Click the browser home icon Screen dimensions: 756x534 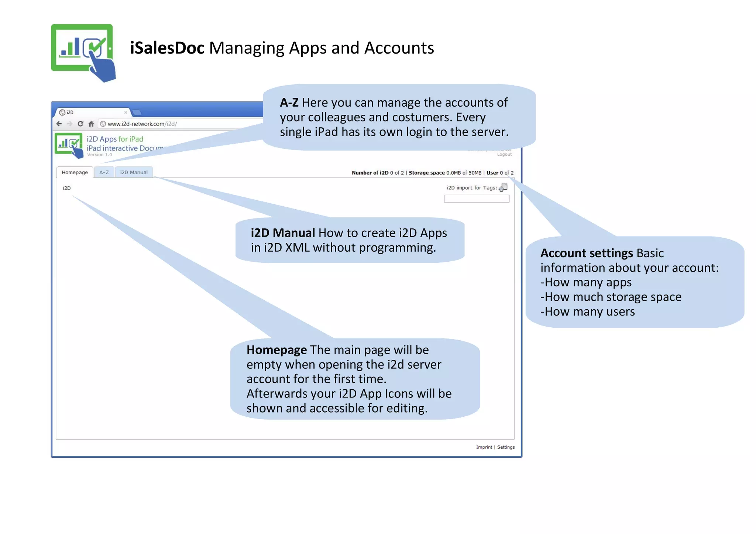point(91,124)
